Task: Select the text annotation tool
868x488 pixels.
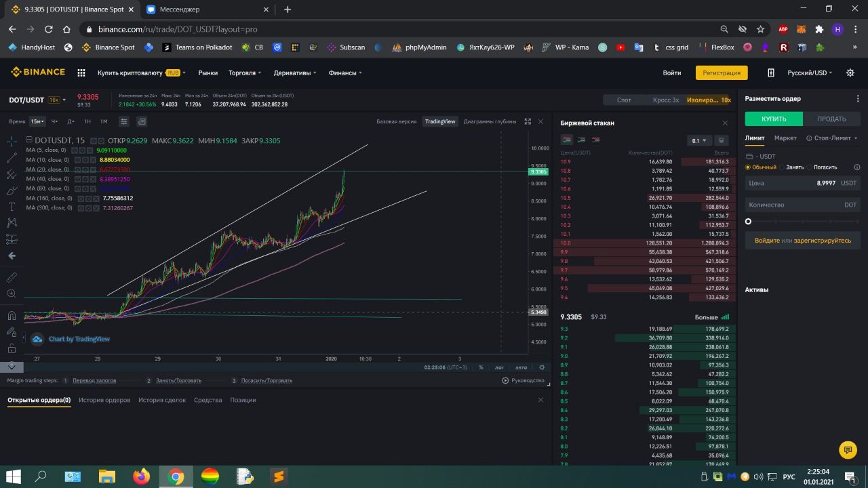Action: 12,206
